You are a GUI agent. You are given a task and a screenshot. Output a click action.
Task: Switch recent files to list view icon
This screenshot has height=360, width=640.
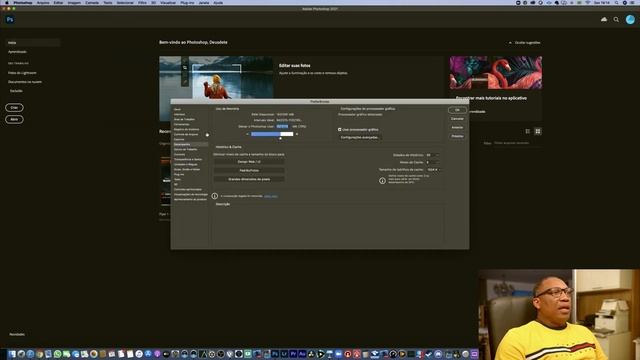[x=528, y=131]
